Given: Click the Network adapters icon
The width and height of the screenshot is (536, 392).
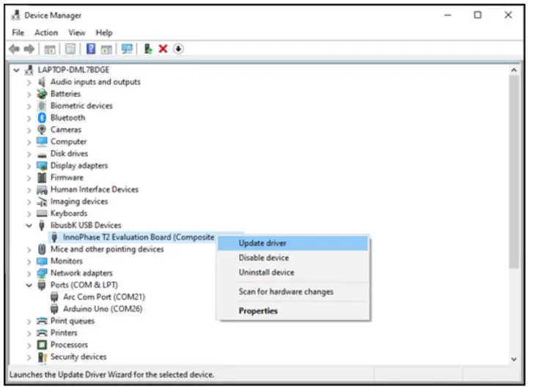Looking at the screenshot, I should [x=42, y=273].
